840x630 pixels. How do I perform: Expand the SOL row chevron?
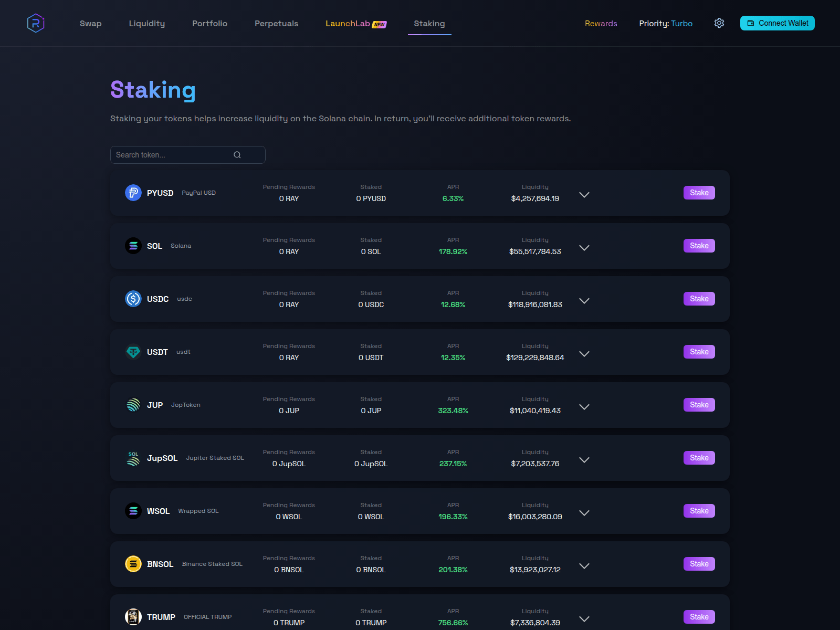[x=584, y=248]
